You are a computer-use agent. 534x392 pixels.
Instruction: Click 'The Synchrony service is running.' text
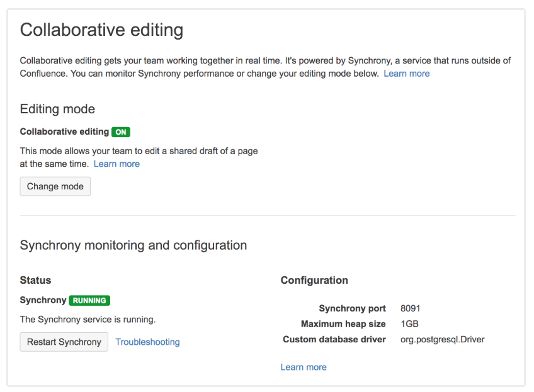point(88,319)
